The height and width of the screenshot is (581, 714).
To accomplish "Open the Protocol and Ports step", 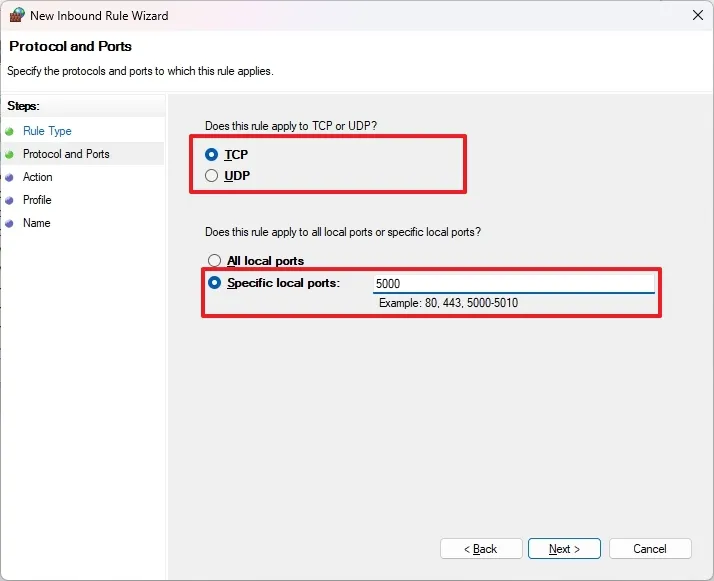I will (x=66, y=154).
